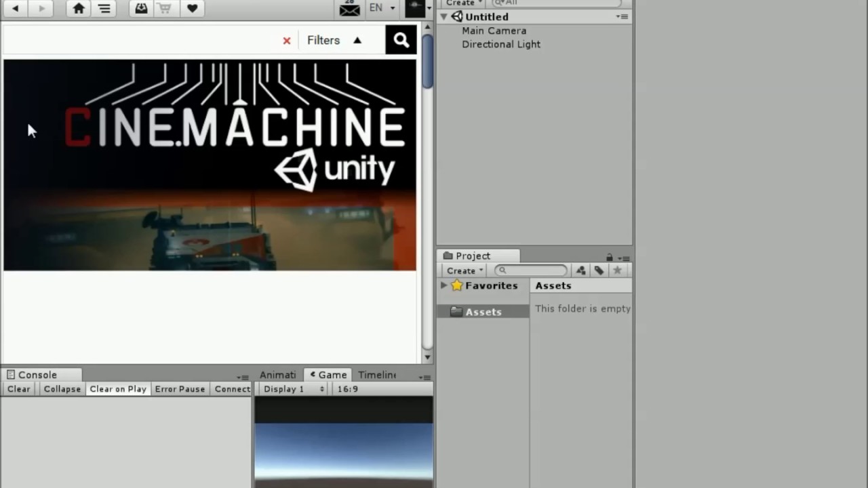Screen dimensions: 868x488
Task: Open the EN language dropdown
Action: (x=380, y=7)
